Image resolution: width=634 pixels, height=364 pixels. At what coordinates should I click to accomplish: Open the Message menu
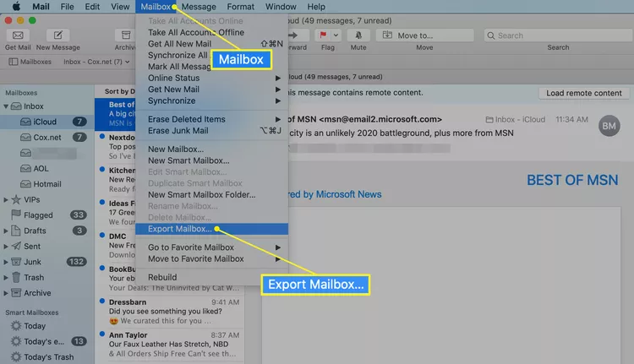tap(199, 7)
